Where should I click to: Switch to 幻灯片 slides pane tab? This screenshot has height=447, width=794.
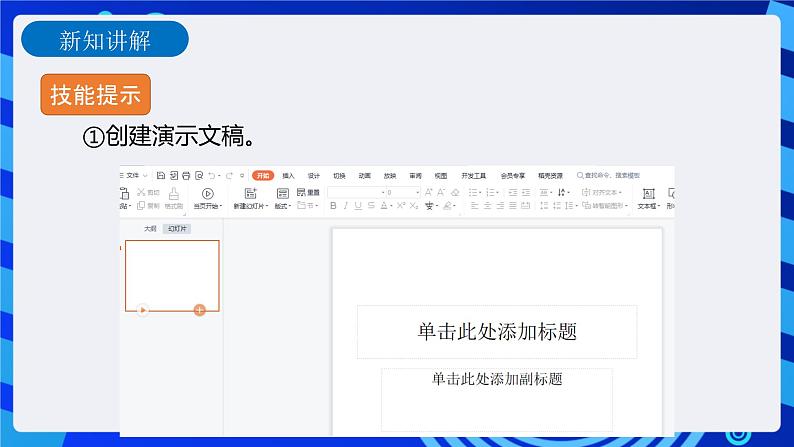pyautogui.click(x=177, y=229)
